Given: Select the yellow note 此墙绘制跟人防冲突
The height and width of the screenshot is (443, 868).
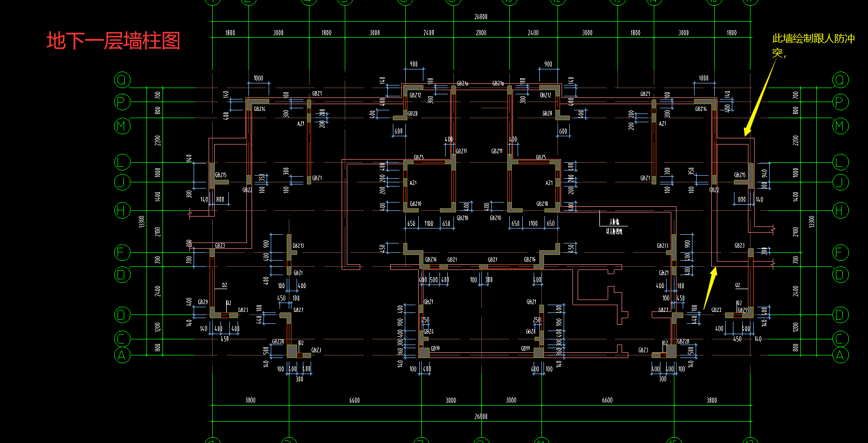Looking at the screenshot, I should pos(813,45).
